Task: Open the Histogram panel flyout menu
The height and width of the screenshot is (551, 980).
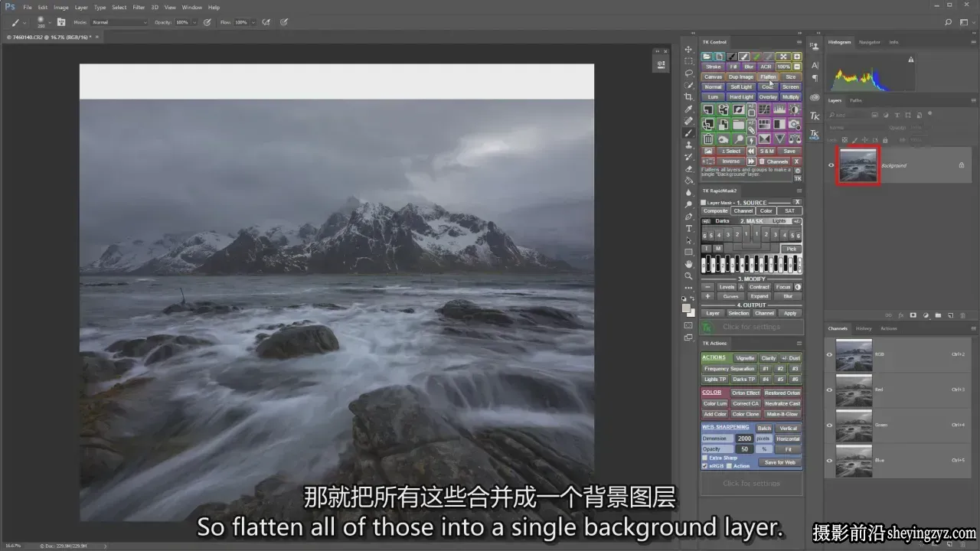Action: pos(972,42)
